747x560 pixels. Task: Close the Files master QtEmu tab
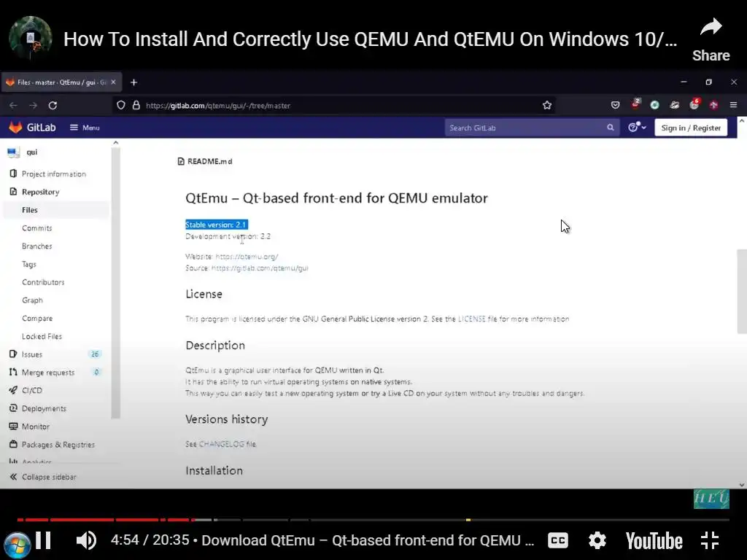coord(113,82)
